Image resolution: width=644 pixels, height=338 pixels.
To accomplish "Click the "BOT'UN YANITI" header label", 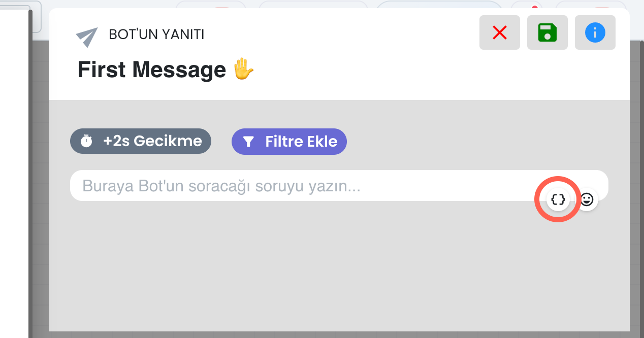I will click(156, 35).
